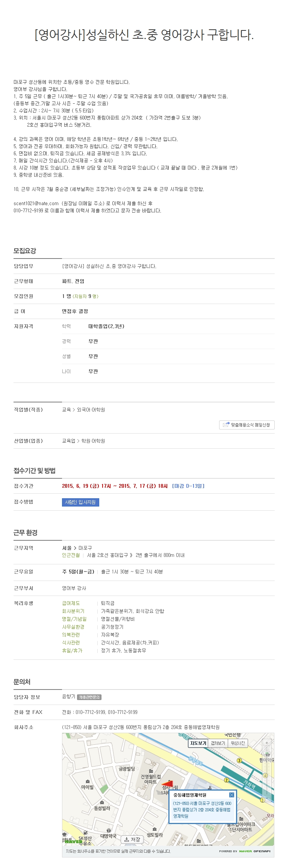Click the envelope icon on 맞춤채용소식 메일신청
The height and width of the screenshot is (868, 283).
tap(226, 425)
